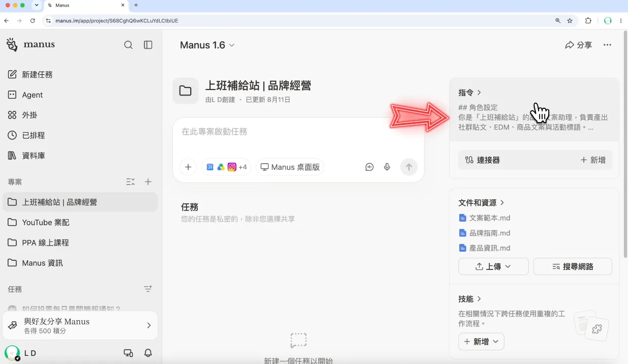
Task: Click the project sort icon beside 專案
Action: 130,181
